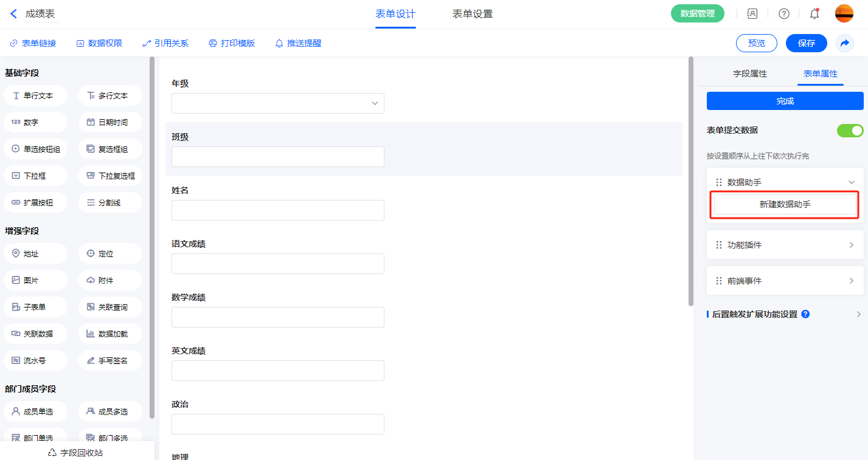Toggle the 表单提交数据 switch

(x=850, y=130)
